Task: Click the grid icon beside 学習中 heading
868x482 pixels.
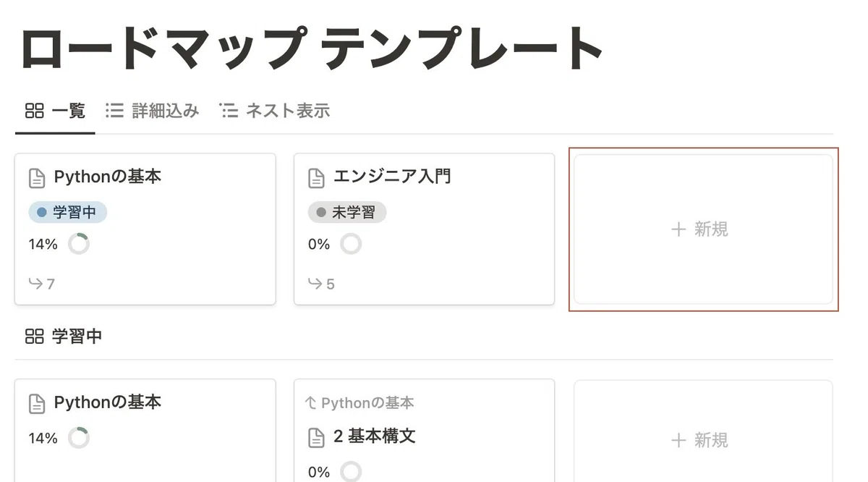Action: point(35,336)
